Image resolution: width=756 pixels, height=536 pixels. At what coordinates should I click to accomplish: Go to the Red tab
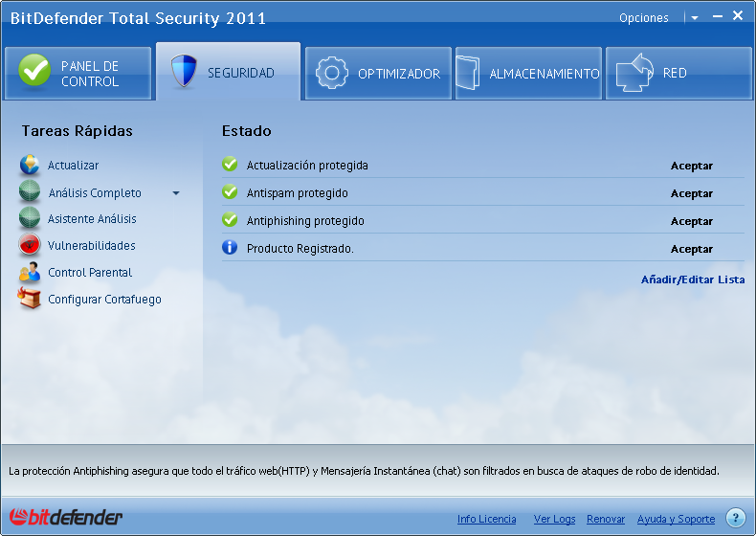point(678,74)
